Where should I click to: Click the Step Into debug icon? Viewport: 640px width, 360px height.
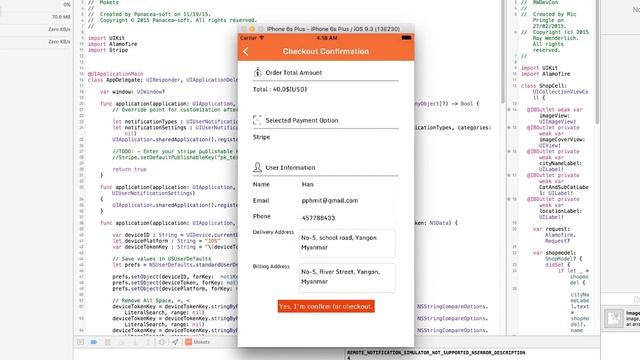pos(135,342)
